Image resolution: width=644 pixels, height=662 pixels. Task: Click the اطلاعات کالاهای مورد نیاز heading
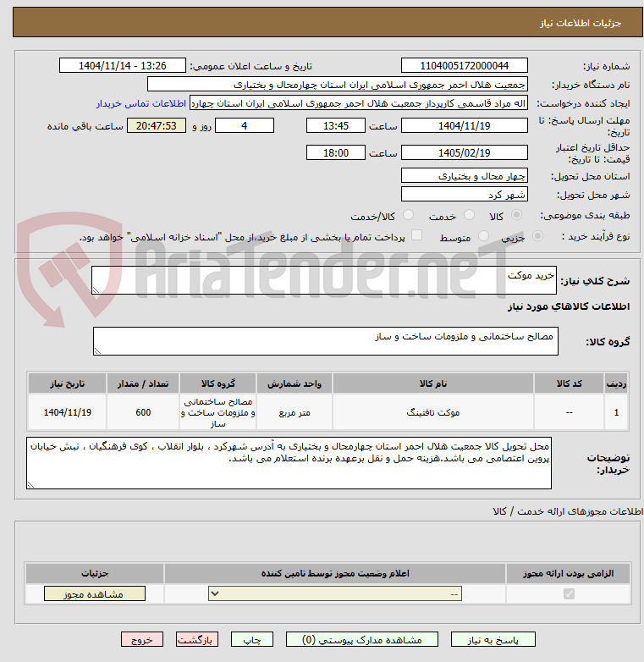pyautogui.click(x=569, y=306)
